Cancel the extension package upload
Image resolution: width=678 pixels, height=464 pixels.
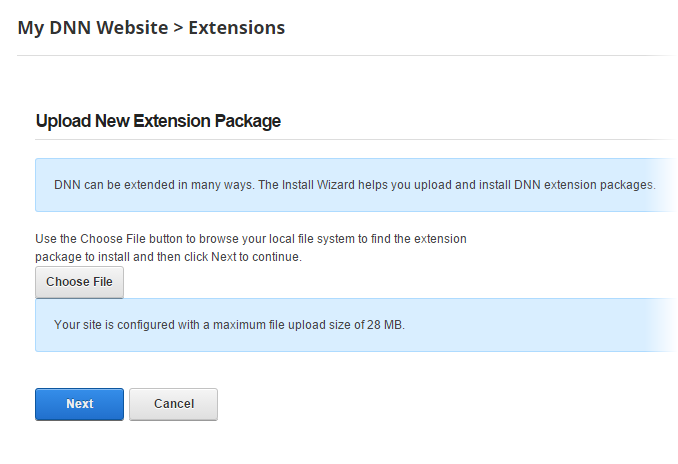(x=173, y=404)
